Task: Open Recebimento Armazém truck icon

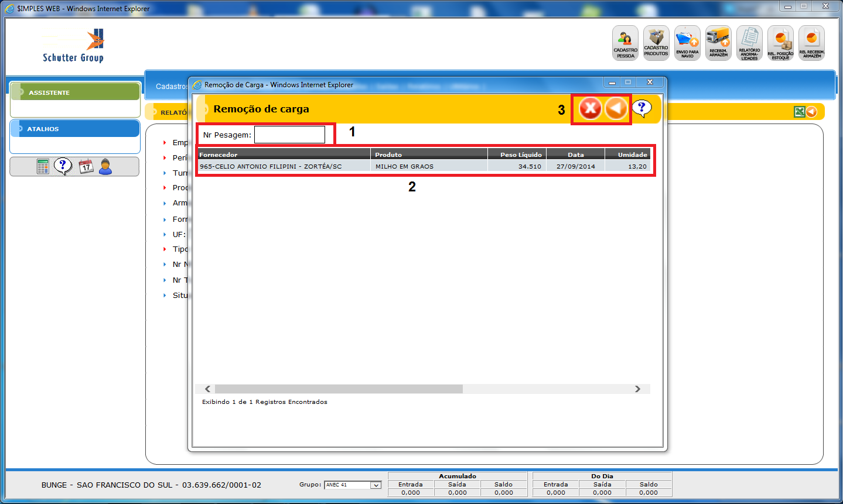Action: [718, 43]
